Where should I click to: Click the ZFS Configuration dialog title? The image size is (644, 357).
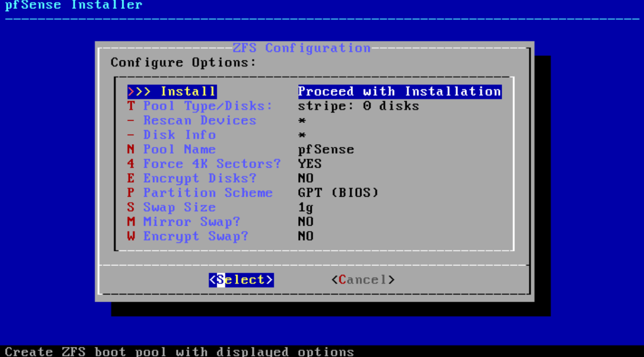coord(302,48)
